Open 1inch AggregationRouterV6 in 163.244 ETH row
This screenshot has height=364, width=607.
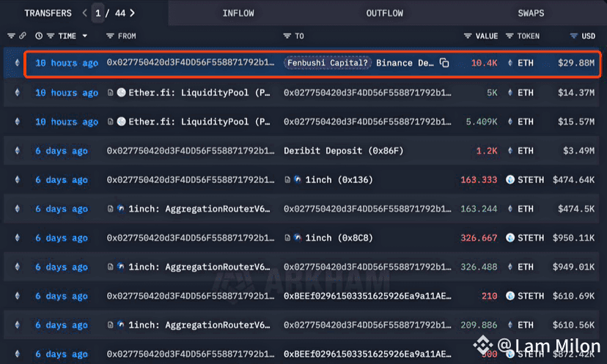tap(199, 209)
